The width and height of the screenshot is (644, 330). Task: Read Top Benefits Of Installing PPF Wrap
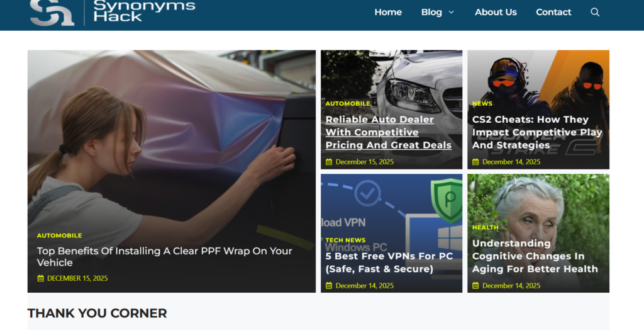point(164,256)
